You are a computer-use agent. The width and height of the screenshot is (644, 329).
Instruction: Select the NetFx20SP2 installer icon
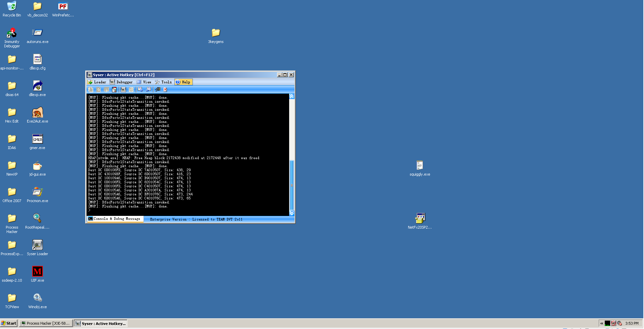tap(420, 222)
